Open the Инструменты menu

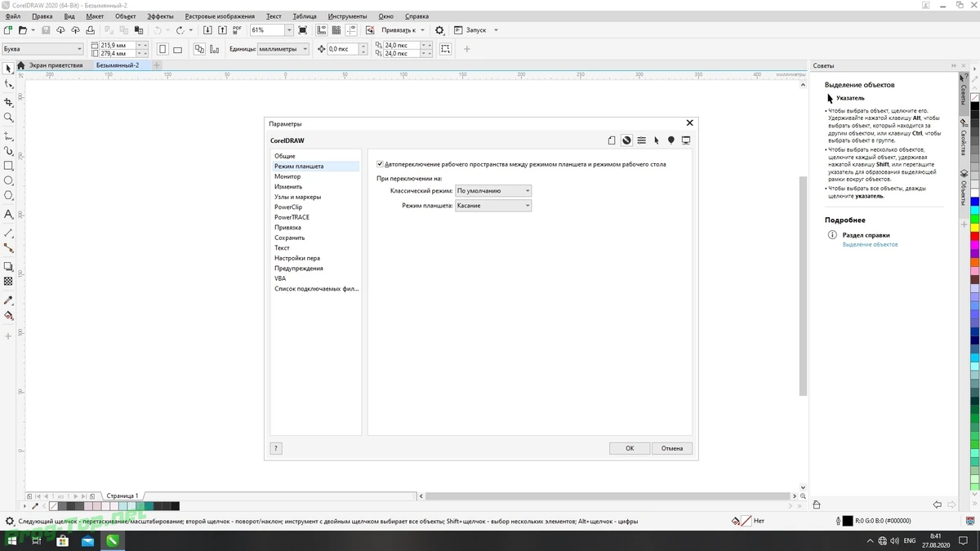pos(347,16)
